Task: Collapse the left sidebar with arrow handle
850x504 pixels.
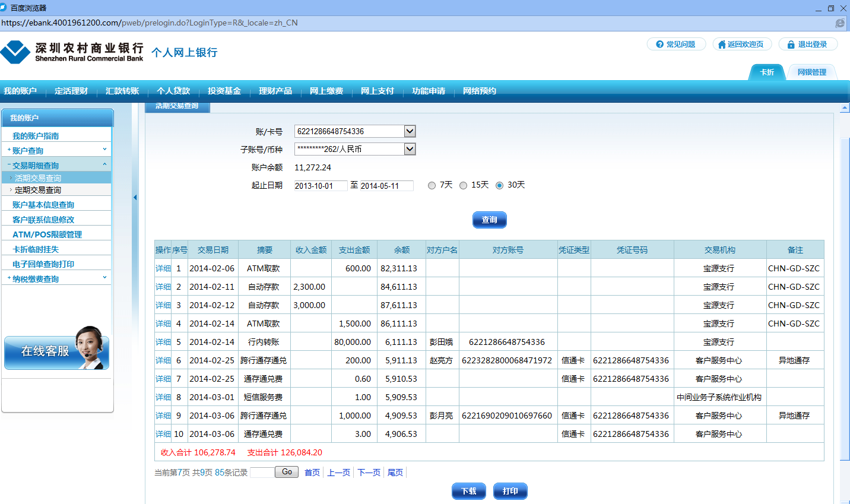Action: point(135,198)
